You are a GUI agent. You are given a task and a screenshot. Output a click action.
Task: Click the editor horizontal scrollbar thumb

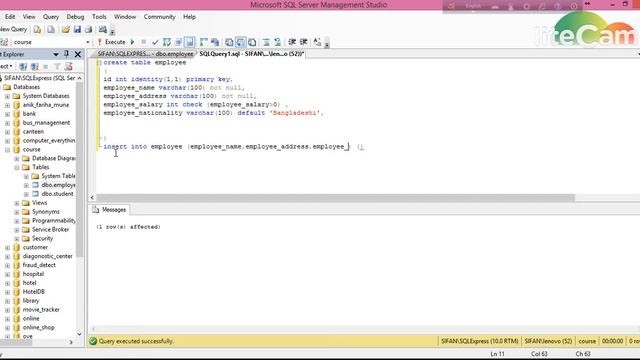(x=336, y=198)
